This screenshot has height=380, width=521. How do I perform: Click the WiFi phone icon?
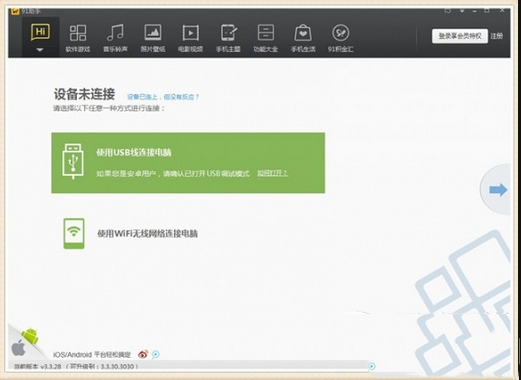click(74, 233)
